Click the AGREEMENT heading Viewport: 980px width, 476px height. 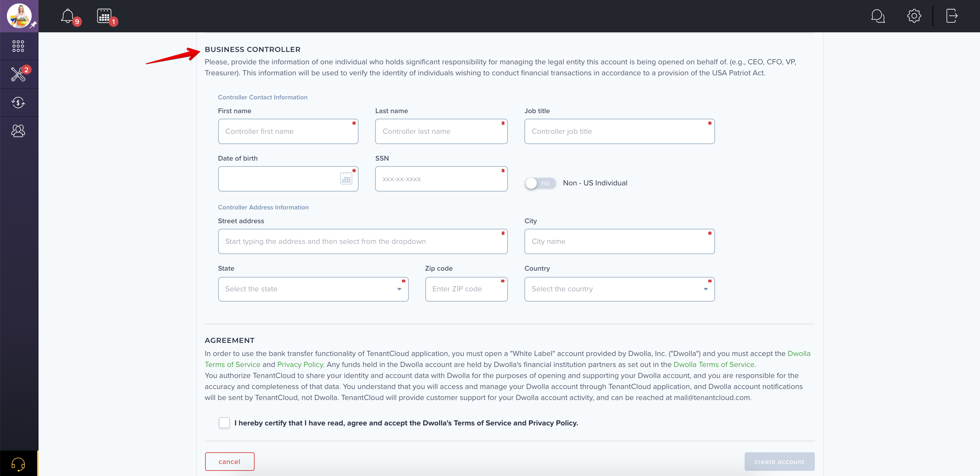(x=230, y=340)
